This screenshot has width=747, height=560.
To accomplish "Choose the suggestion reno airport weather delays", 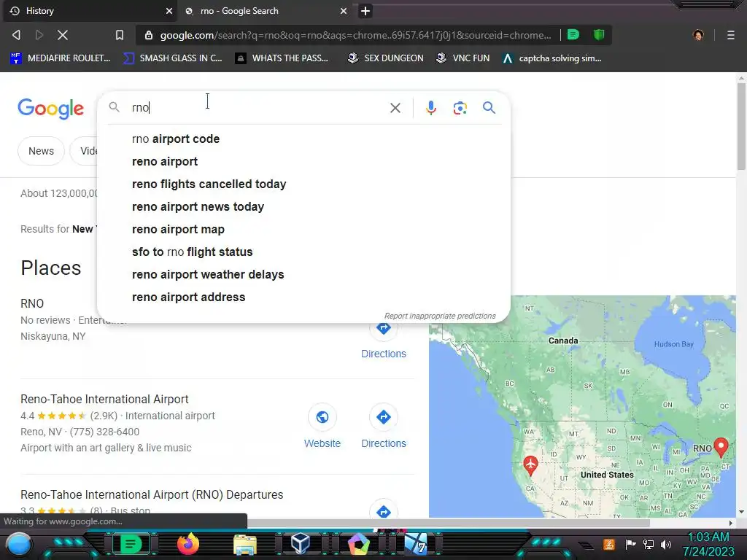I will 303,275.
